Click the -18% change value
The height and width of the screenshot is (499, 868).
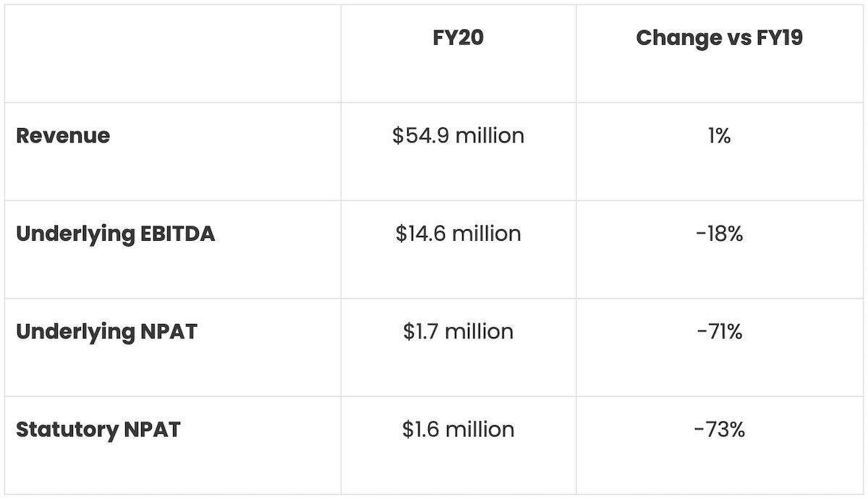click(x=719, y=234)
